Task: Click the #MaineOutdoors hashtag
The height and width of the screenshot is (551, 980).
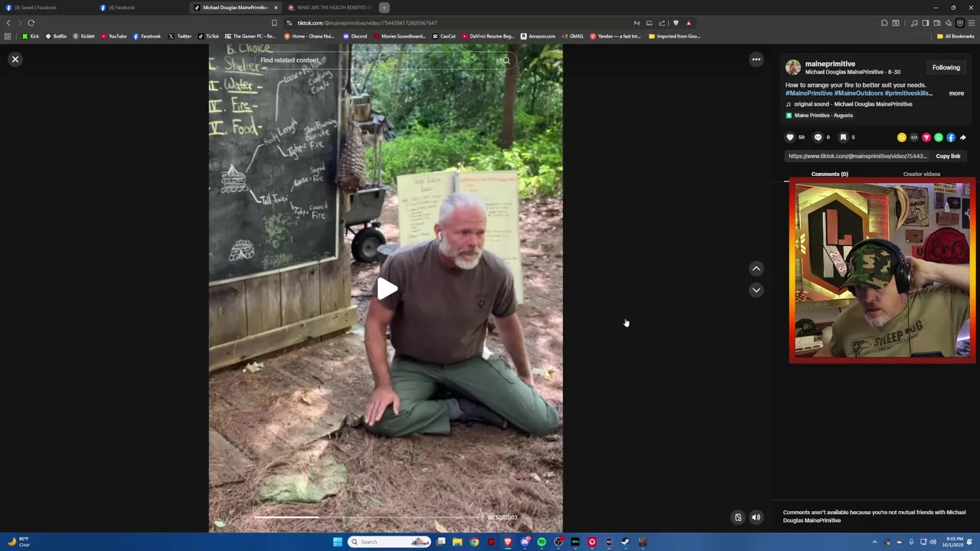Action: tap(858, 93)
